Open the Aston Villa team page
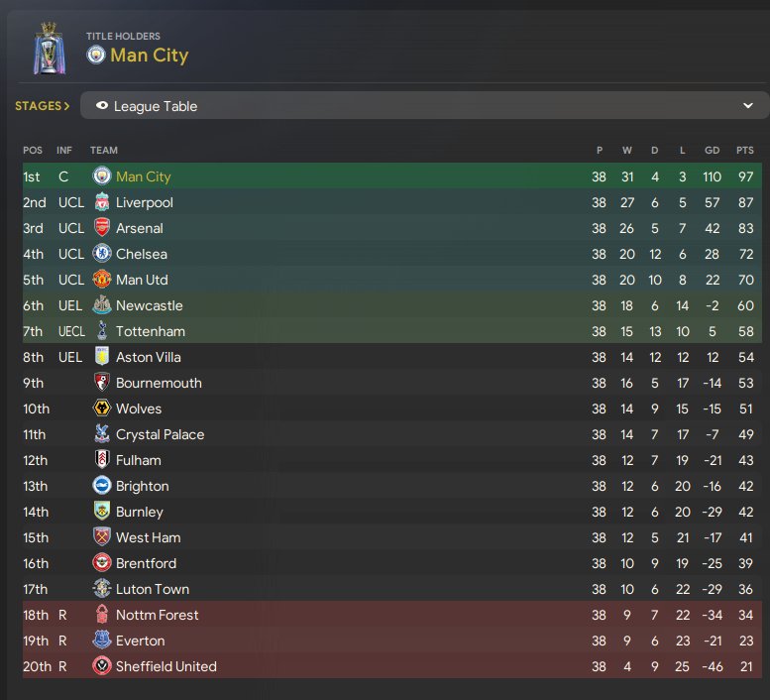The height and width of the screenshot is (700, 770). pos(149,357)
